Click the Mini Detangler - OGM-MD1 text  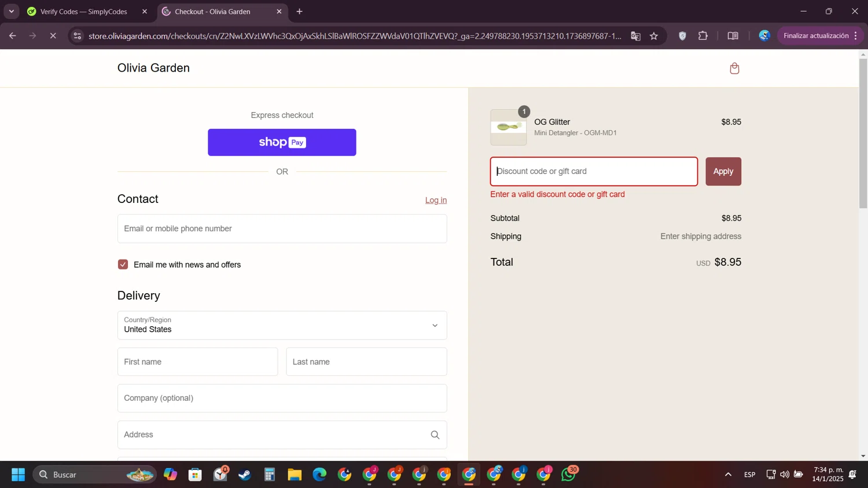tap(575, 133)
